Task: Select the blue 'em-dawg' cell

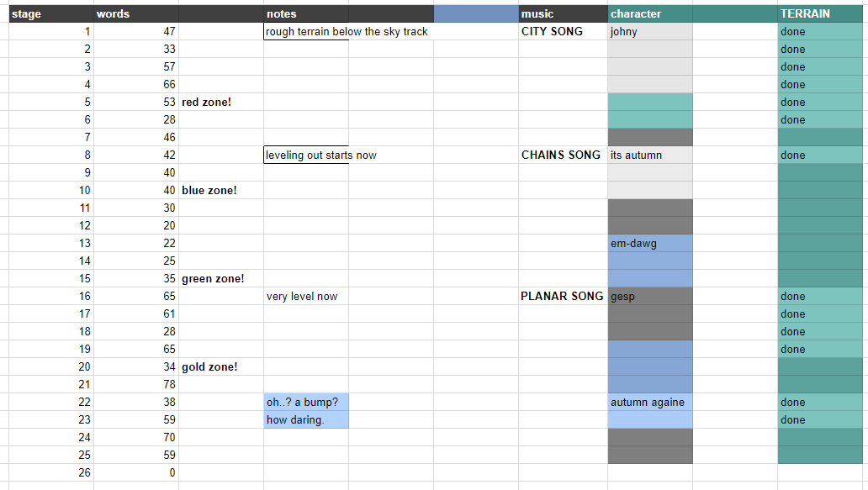Action: point(649,244)
